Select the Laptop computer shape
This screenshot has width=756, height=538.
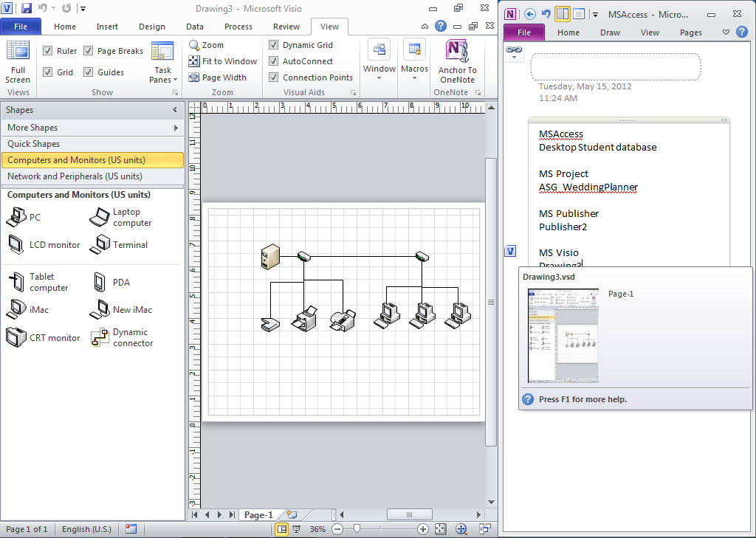[120, 218]
